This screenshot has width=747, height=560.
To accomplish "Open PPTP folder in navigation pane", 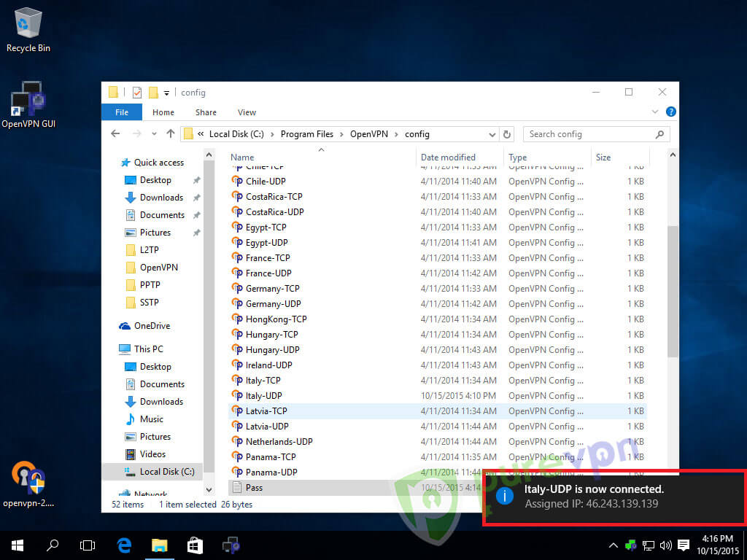I will coord(150,285).
